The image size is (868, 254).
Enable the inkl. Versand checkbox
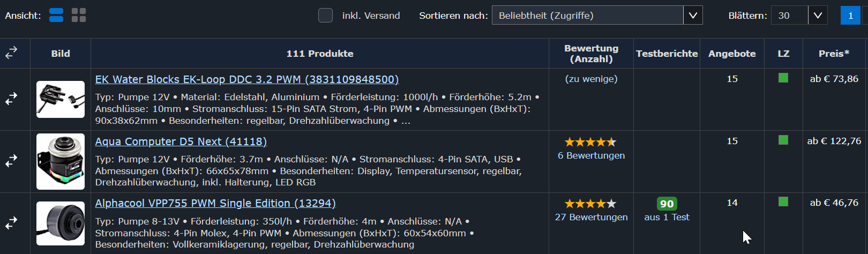point(325,16)
